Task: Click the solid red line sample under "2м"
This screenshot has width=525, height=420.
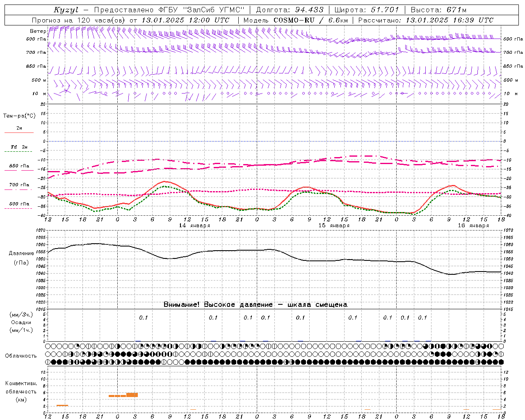Action: click(x=19, y=132)
